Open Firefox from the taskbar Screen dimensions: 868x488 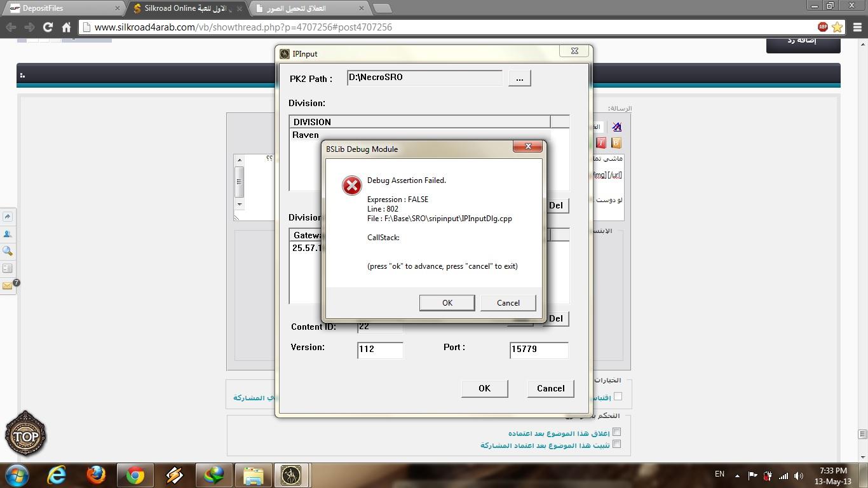click(96, 475)
